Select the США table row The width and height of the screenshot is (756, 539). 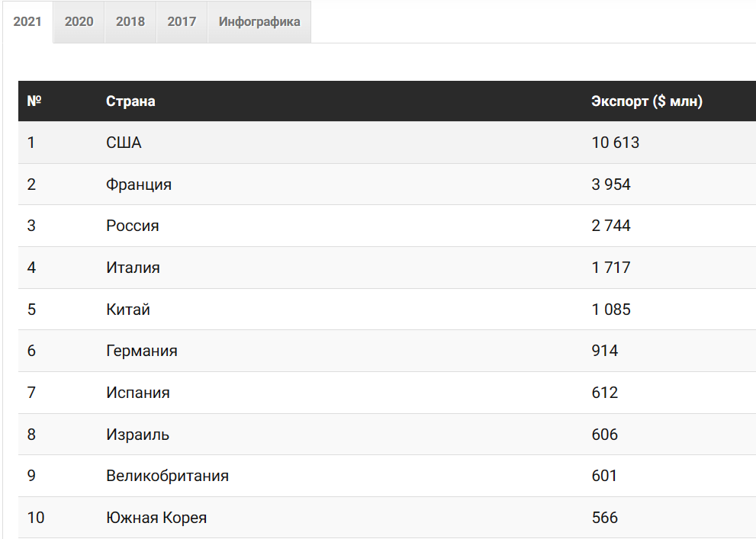point(388,143)
